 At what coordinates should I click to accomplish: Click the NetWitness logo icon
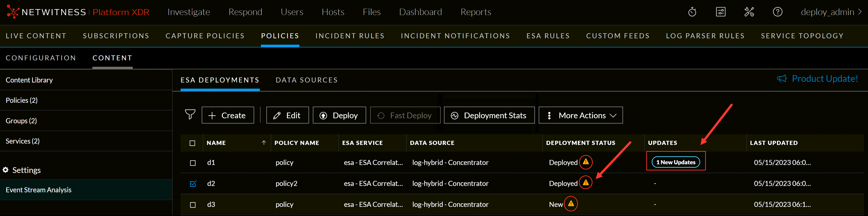(x=13, y=12)
